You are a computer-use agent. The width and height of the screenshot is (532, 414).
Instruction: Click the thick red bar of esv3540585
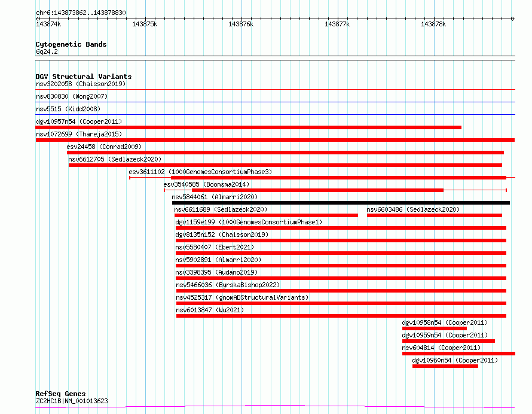(x=317, y=190)
